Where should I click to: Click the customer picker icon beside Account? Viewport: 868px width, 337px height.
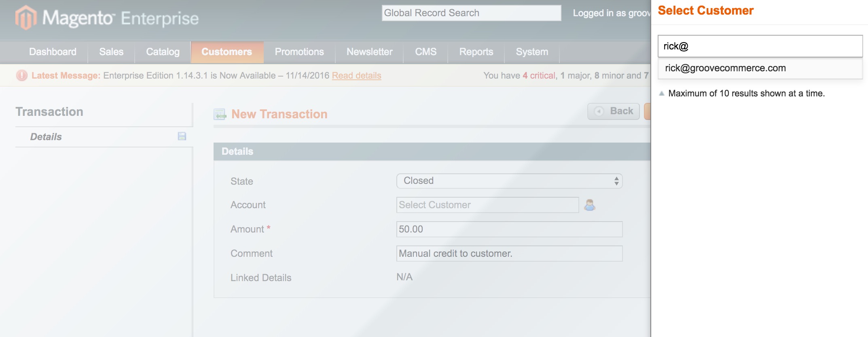[x=590, y=205]
